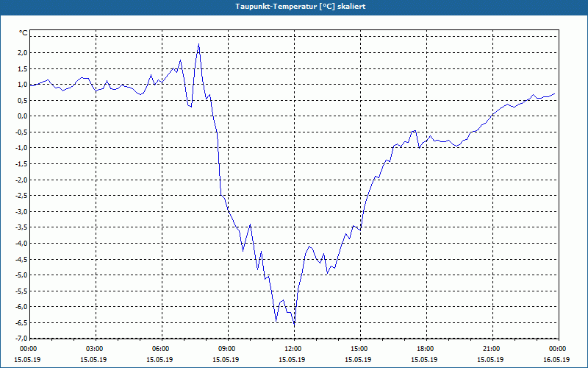Image resolution: width=588 pixels, height=368 pixels.
Task: Click the y-axis value "1,0"
Action: click(x=23, y=85)
